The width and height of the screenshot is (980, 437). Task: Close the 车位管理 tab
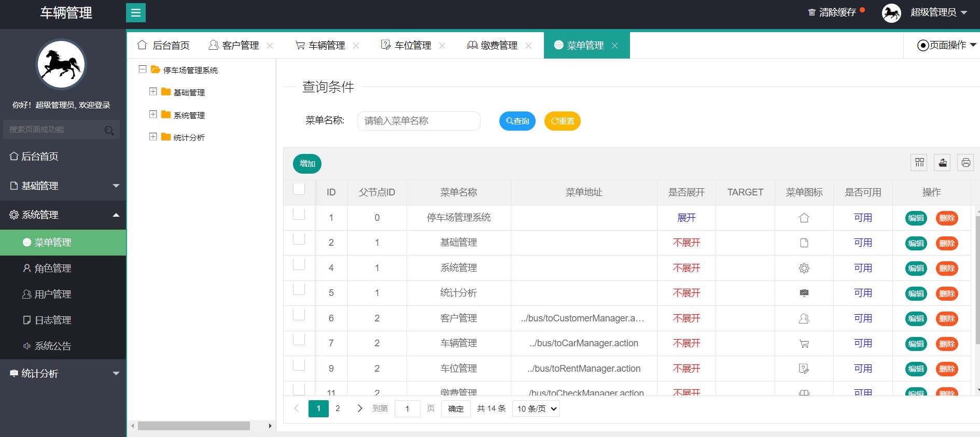click(x=442, y=46)
